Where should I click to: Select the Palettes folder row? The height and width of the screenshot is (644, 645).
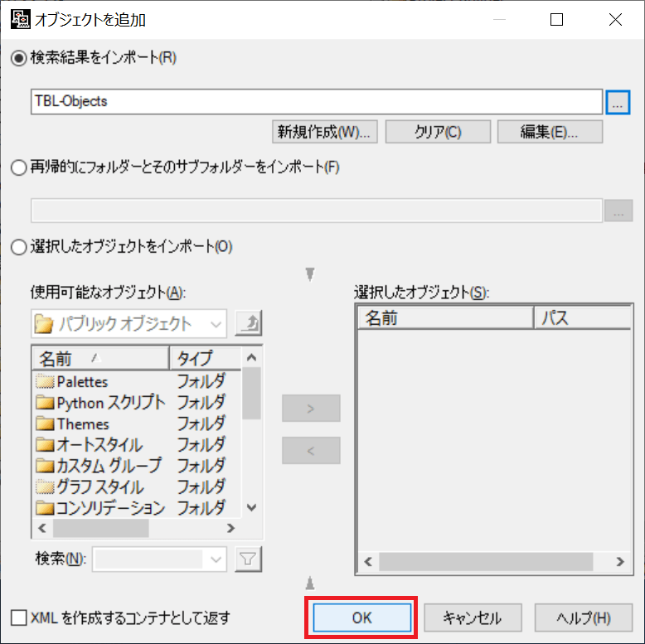tap(137, 381)
